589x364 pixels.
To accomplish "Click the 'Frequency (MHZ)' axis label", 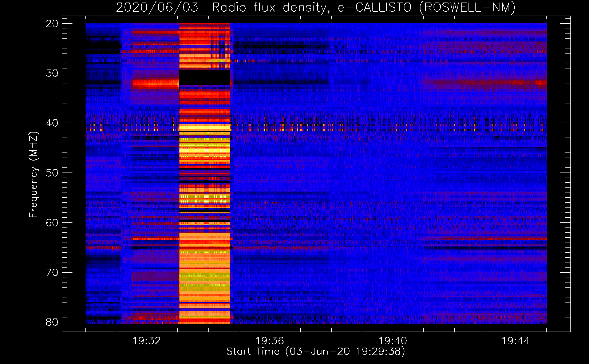I will coord(33,175).
